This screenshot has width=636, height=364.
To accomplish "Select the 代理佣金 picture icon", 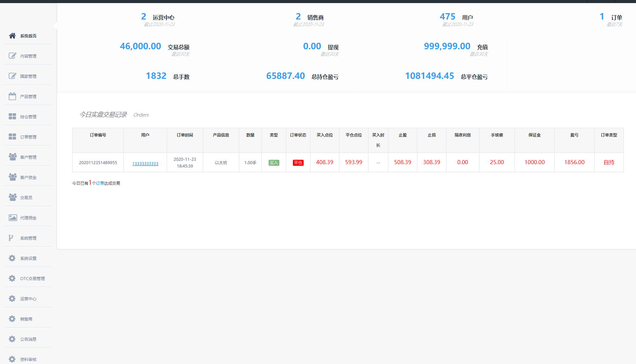I will (x=12, y=217).
